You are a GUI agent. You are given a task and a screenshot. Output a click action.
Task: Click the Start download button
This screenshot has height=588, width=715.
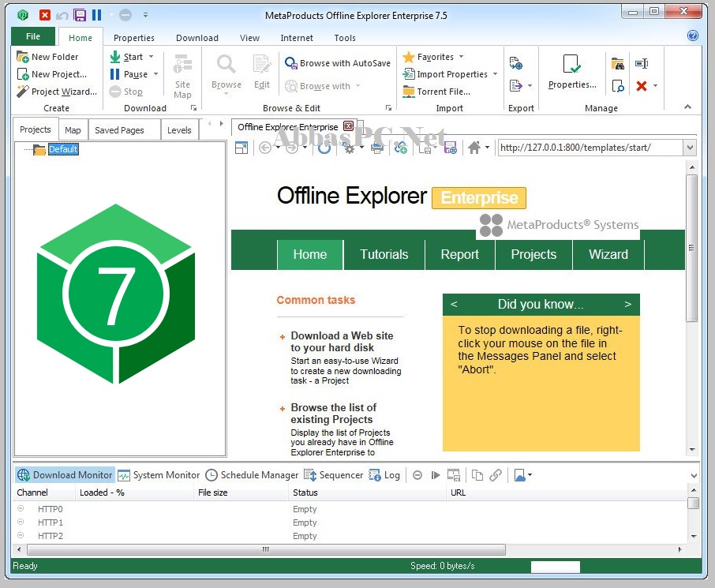click(x=127, y=57)
